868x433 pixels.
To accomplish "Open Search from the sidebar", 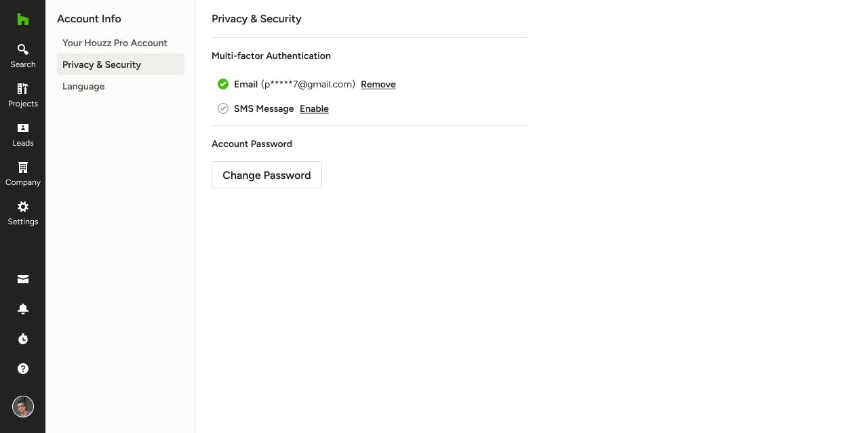I will 23,56.
